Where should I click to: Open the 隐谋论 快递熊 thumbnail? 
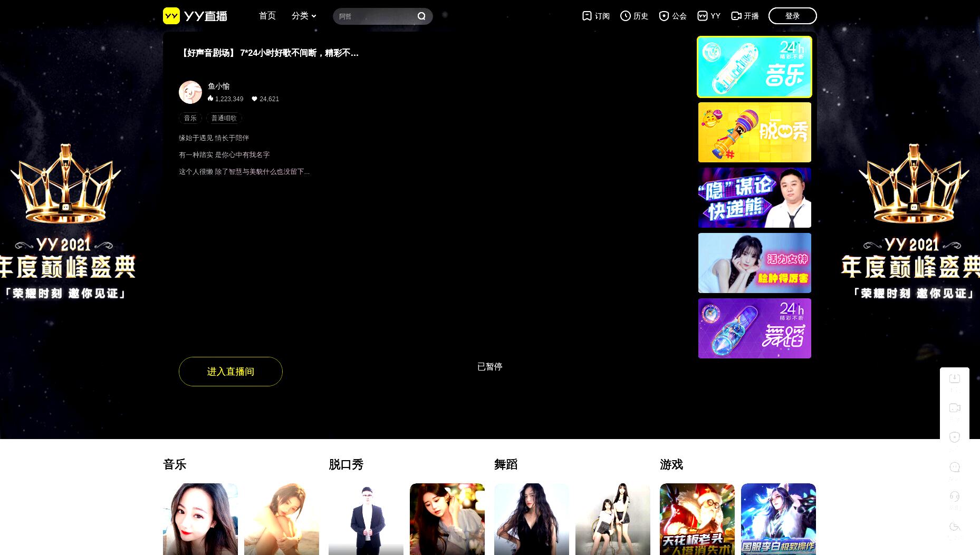[x=754, y=198]
